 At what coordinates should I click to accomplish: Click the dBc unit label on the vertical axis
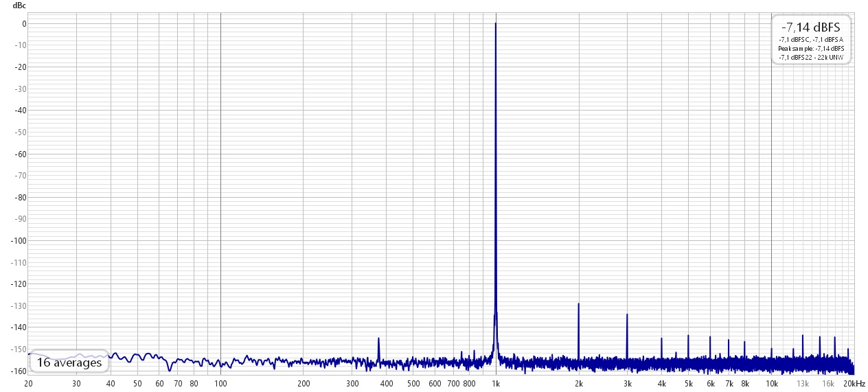(19, 5)
